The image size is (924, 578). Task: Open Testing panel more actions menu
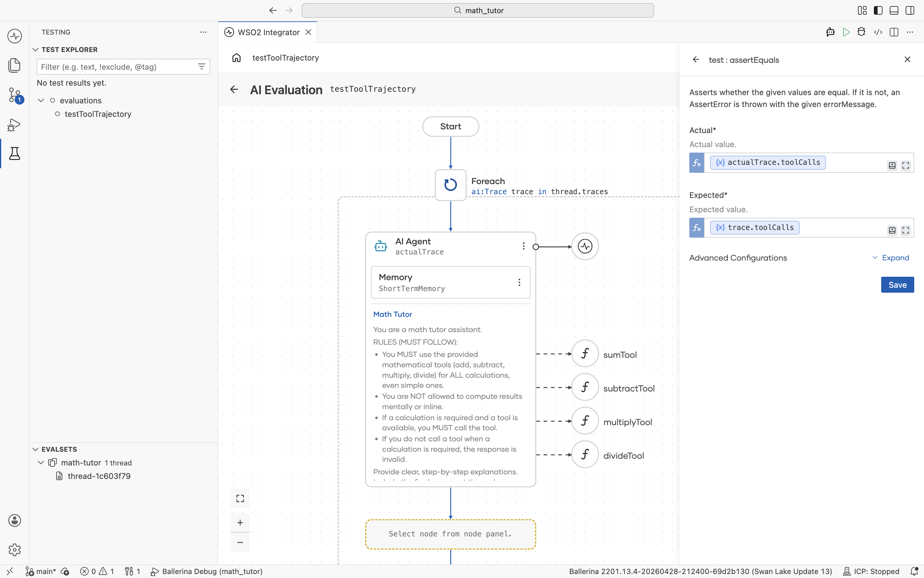tap(204, 32)
